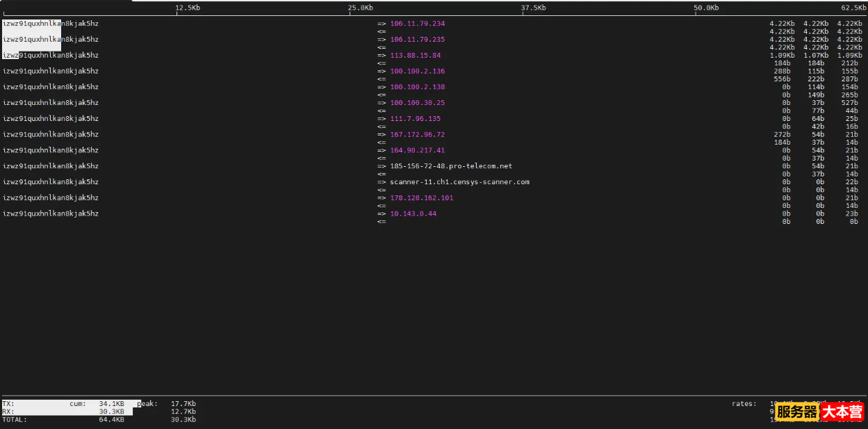Select scanner-11.ch1.censys-scanner.com hostname
This screenshot has height=429, width=868.
tap(459, 181)
